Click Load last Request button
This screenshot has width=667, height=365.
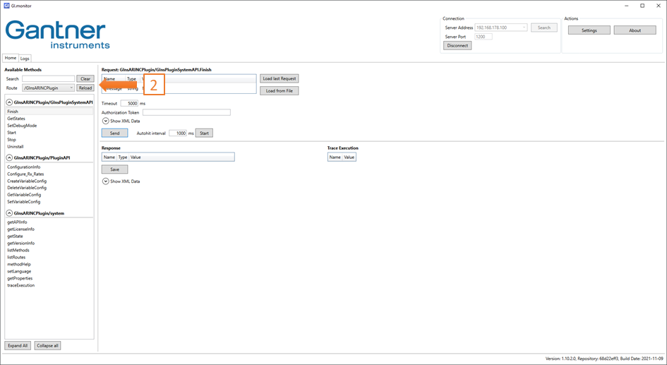tap(279, 79)
